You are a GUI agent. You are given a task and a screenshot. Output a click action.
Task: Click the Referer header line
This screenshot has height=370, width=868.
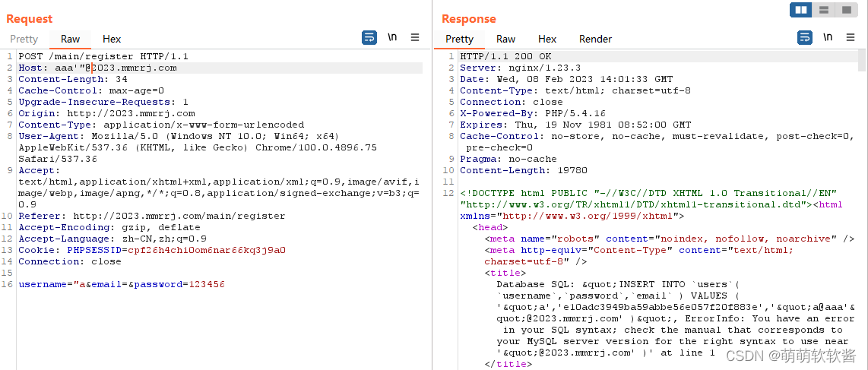pyautogui.click(x=152, y=216)
